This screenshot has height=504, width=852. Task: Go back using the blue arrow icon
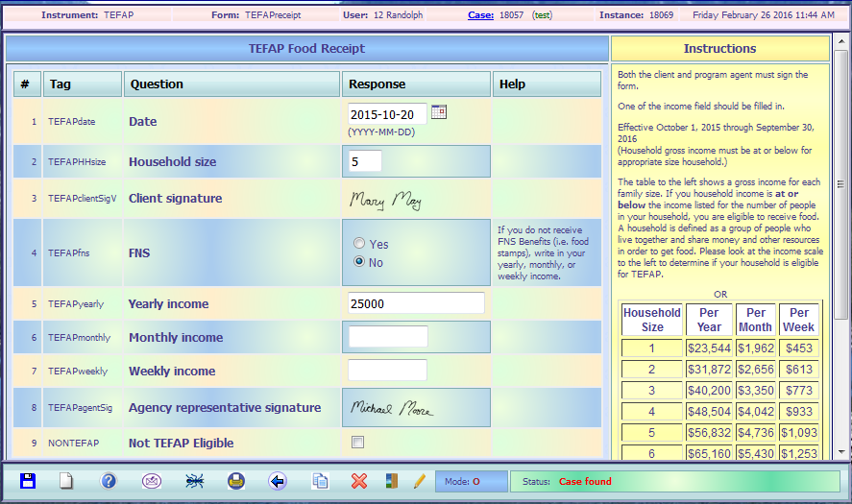click(279, 481)
